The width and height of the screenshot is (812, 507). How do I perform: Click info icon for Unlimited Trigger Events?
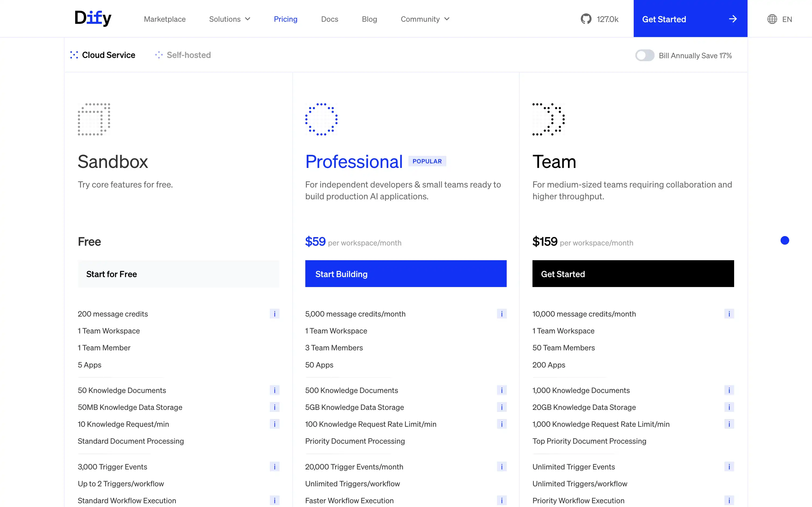pos(729,467)
